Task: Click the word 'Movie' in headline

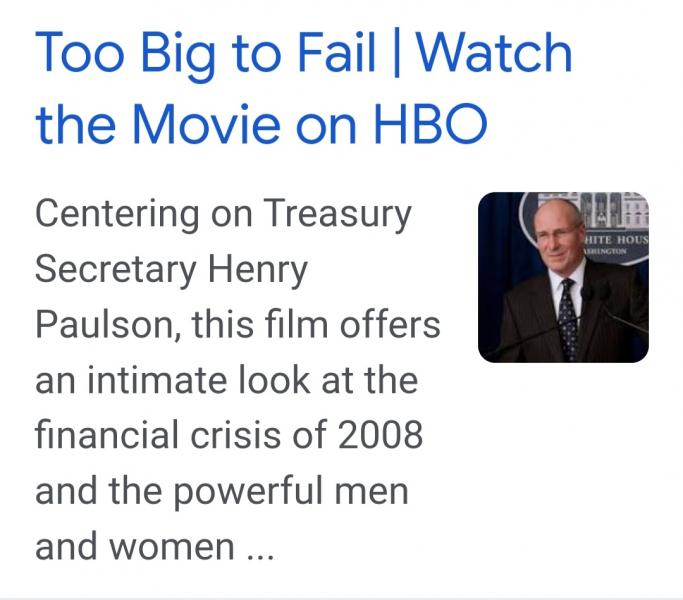Action: click(206, 124)
